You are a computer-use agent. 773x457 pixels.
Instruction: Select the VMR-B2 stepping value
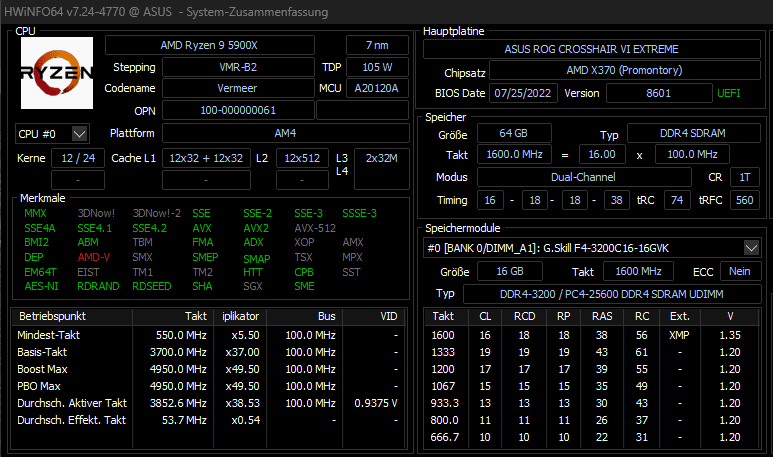(238, 67)
